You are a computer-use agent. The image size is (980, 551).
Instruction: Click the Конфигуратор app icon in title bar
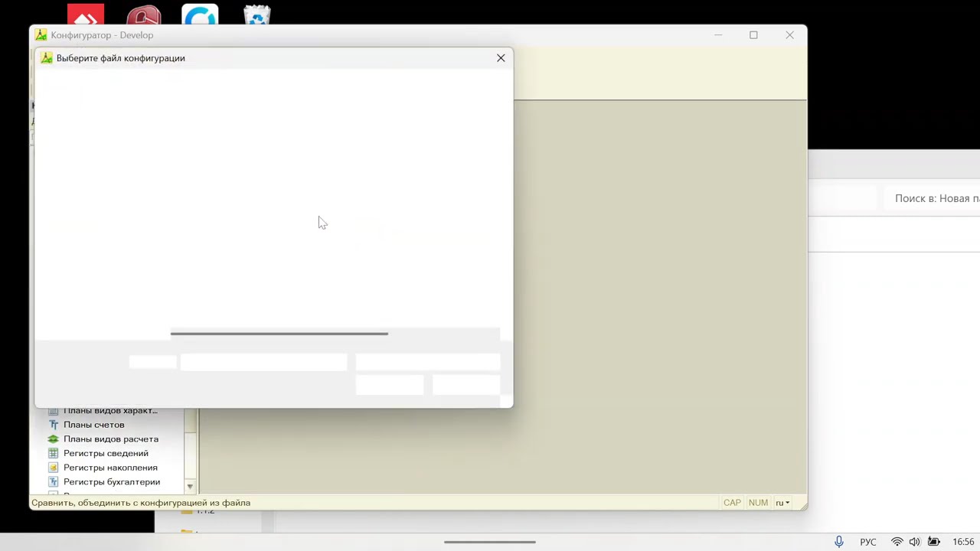point(41,35)
